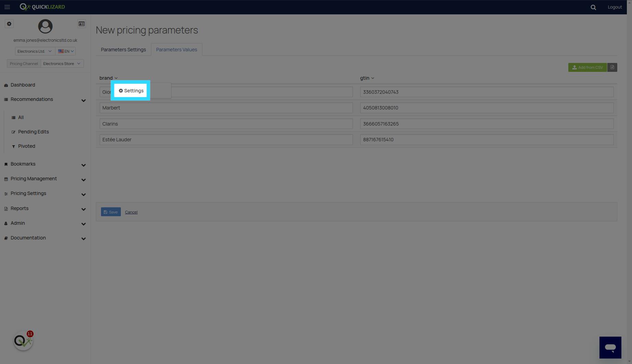The image size is (632, 364).
Task: Click the Pivoted filter icon
Action: [x=13, y=146]
